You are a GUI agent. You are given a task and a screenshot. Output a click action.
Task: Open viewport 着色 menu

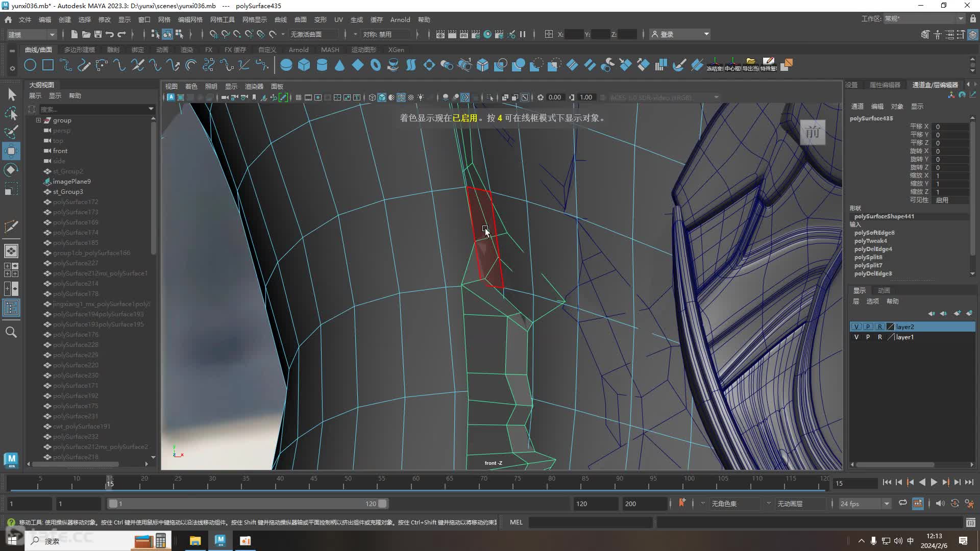click(191, 86)
